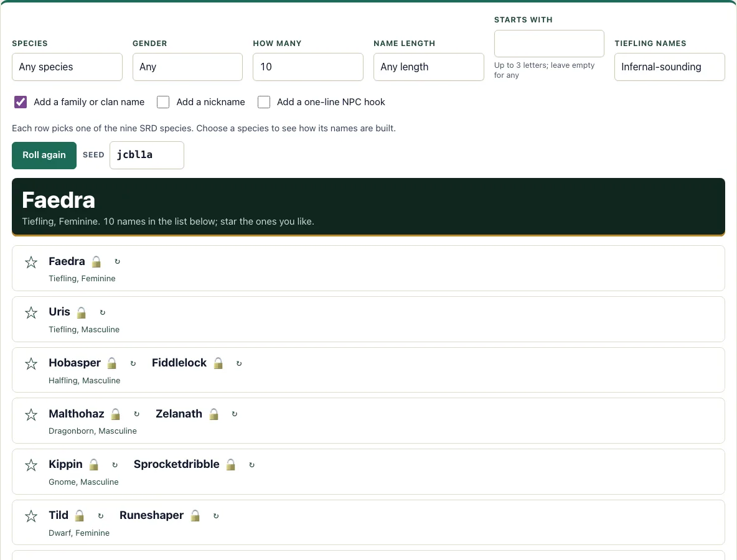
Task: Enable Add a one-line NPC hook
Action: click(264, 102)
